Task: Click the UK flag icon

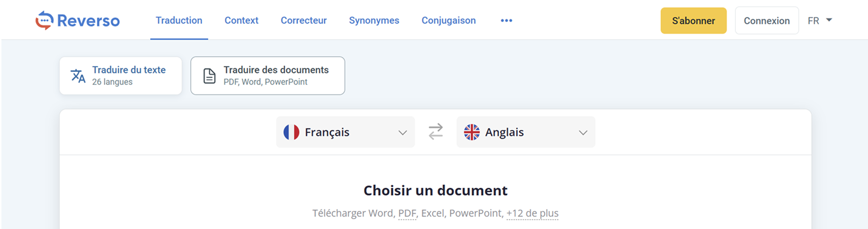Action: 472,132
